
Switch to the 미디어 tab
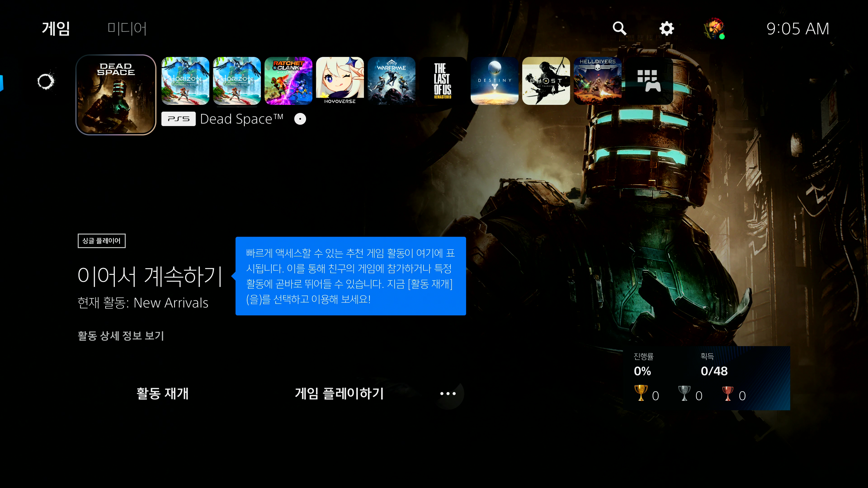coord(127,29)
